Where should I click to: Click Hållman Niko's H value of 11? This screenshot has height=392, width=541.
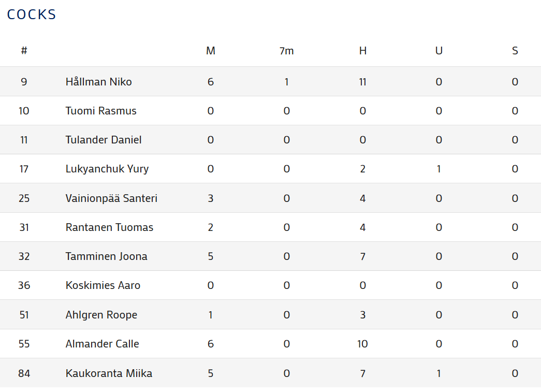click(x=362, y=82)
